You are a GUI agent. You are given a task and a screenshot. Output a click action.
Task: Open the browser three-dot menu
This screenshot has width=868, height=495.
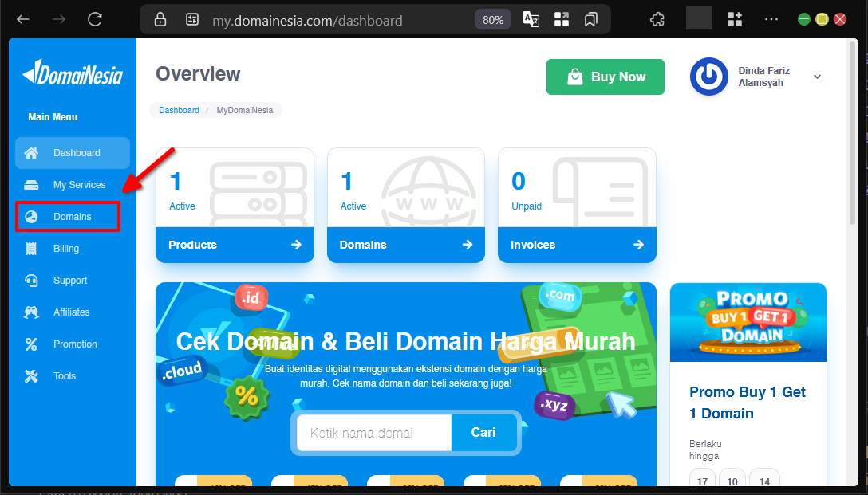click(771, 18)
